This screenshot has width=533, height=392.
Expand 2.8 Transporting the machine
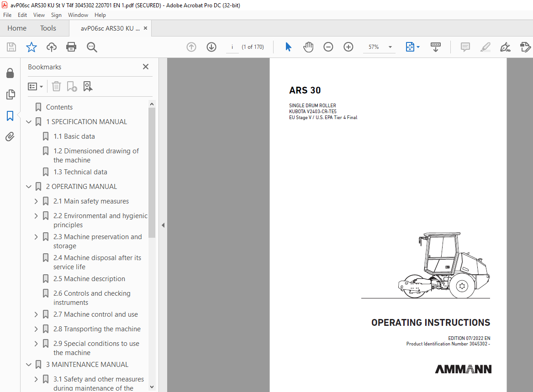[x=36, y=329]
